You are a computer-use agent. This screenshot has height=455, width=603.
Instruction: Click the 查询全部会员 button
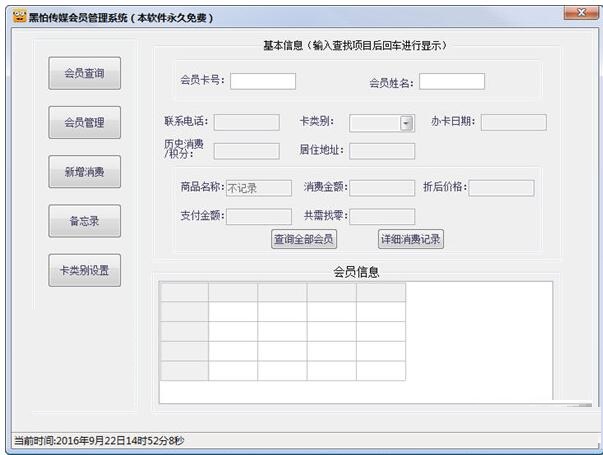tap(304, 239)
